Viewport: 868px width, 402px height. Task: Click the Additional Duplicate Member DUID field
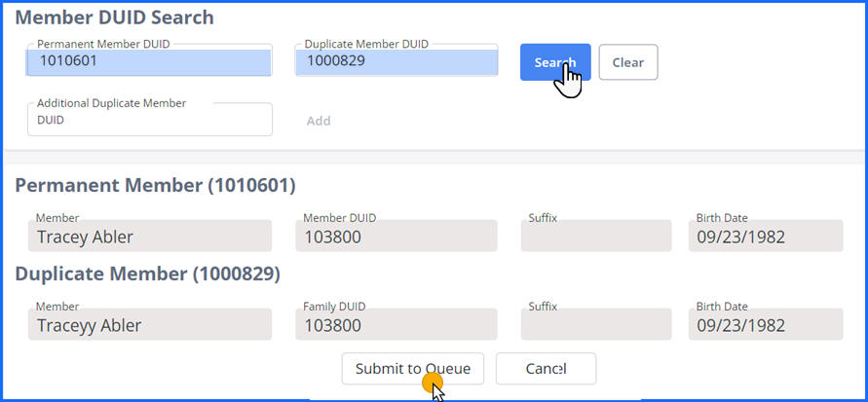click(x=149, y=119)
